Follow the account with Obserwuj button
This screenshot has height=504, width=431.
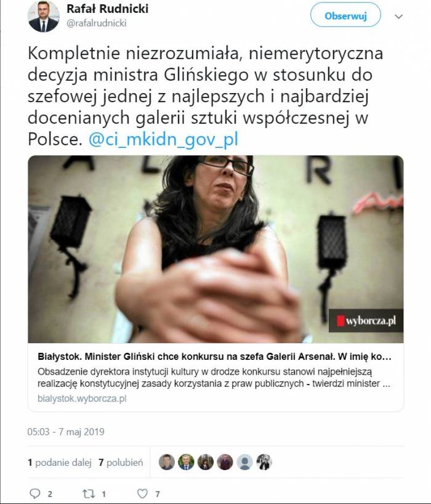(345, 15)
